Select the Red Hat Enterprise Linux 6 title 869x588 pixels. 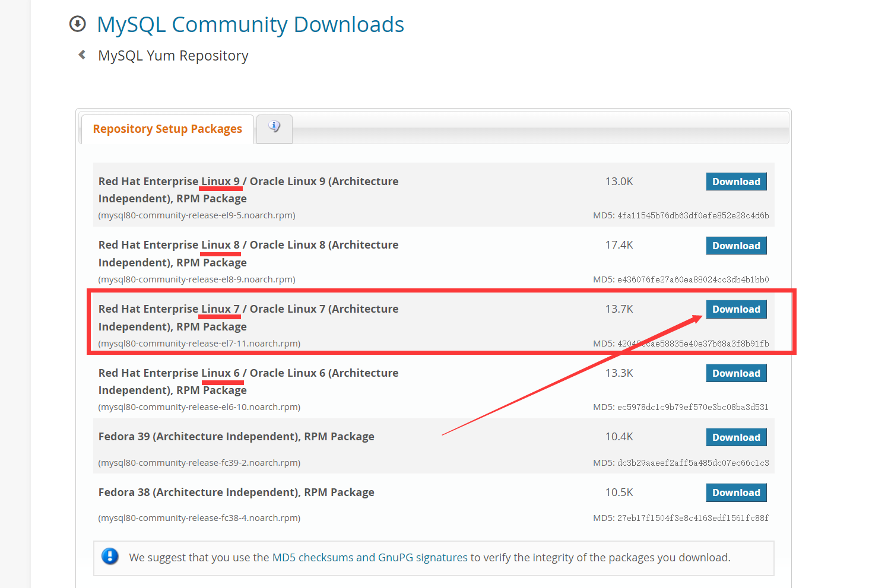248,382
